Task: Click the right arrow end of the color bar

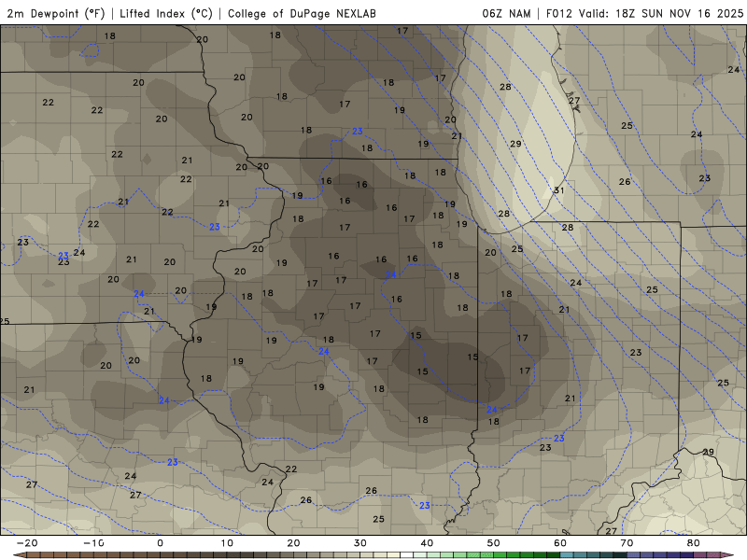Action: coord(728,555)
